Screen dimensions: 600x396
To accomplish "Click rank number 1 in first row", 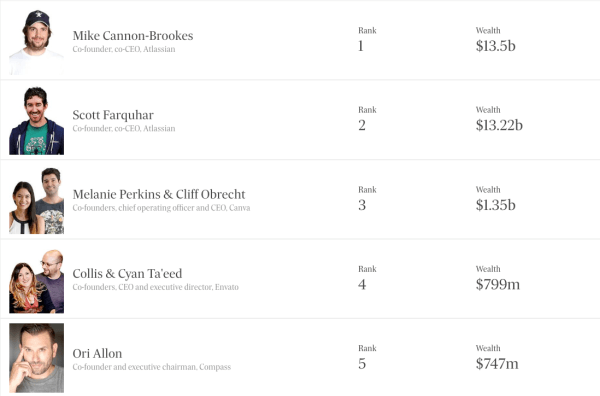I will click(x=360, y=46).
